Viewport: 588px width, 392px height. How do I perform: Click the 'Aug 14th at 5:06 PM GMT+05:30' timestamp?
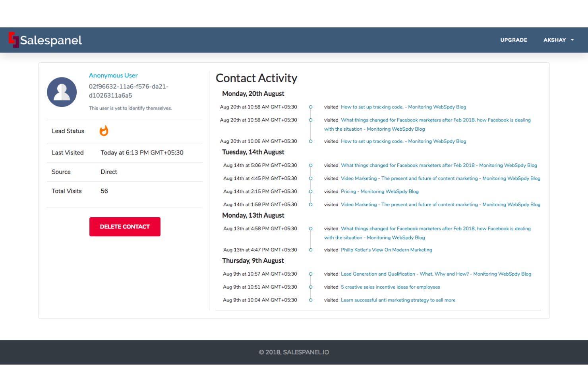click(260, 165)
